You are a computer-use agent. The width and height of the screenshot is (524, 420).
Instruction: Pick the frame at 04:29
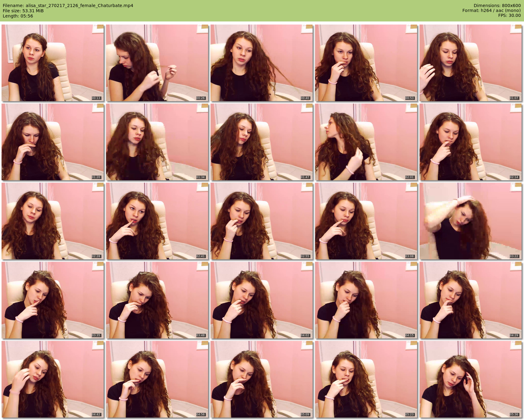click(471, 300)
